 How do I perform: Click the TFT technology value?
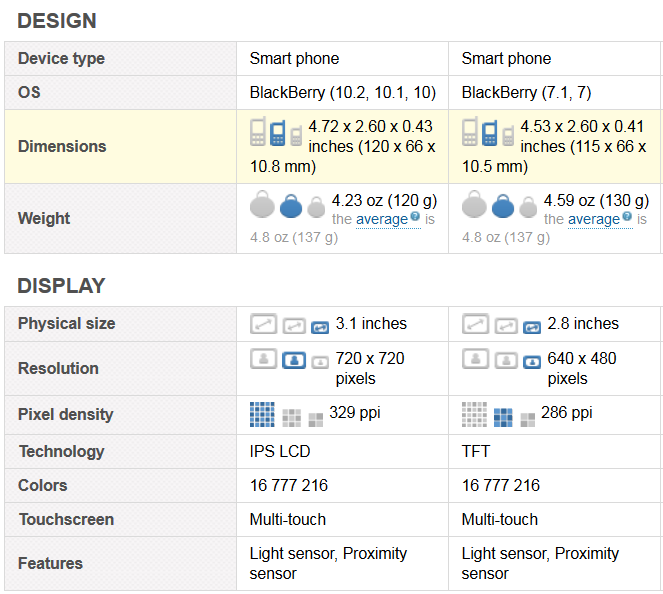pyautogui.click(x=476, y=452)
